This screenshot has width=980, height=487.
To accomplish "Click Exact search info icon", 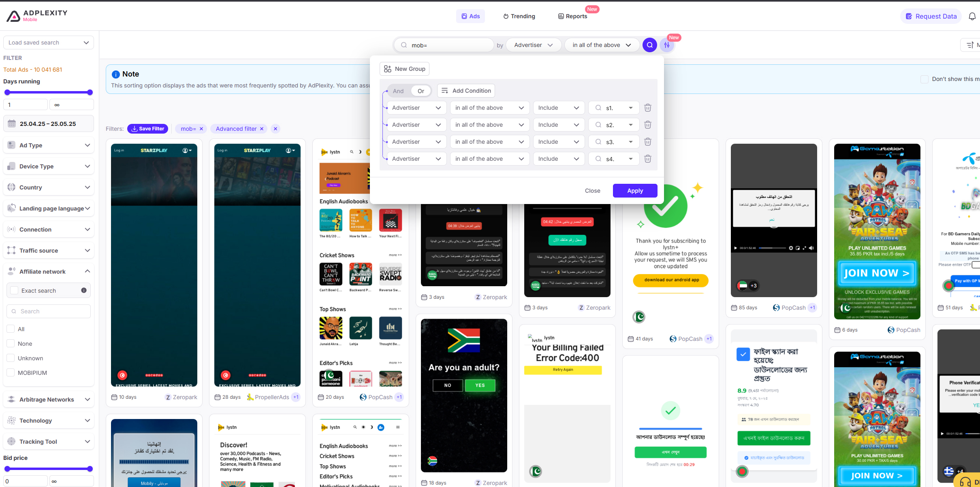I will coord(84,290).
